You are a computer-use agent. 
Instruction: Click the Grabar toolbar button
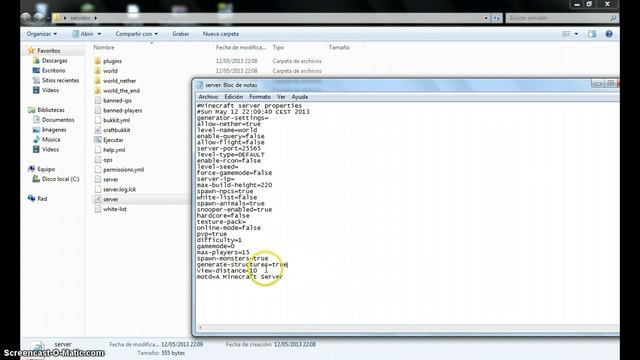(180, 34)
